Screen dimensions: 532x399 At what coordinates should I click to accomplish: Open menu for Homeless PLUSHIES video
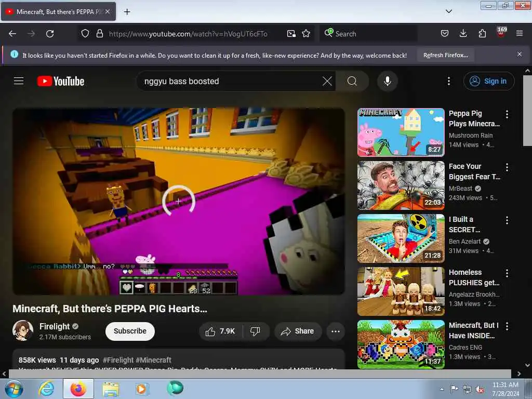coord(507,273)
